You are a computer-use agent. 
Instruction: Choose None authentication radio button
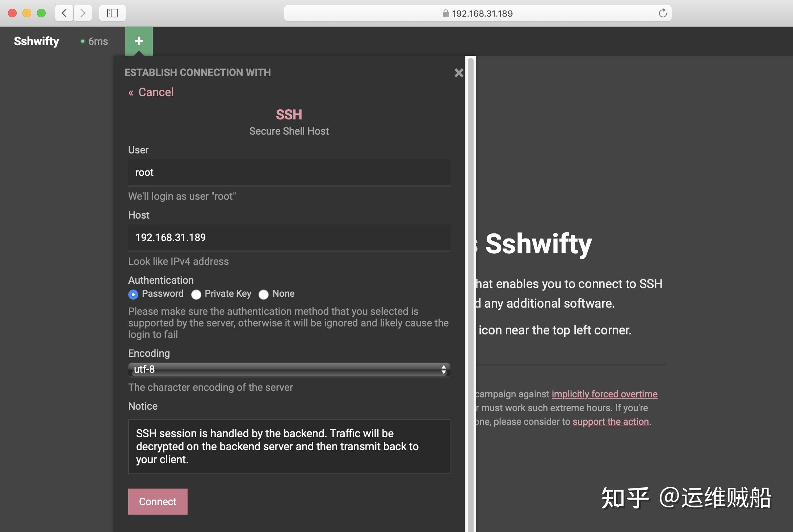point(264,295)
